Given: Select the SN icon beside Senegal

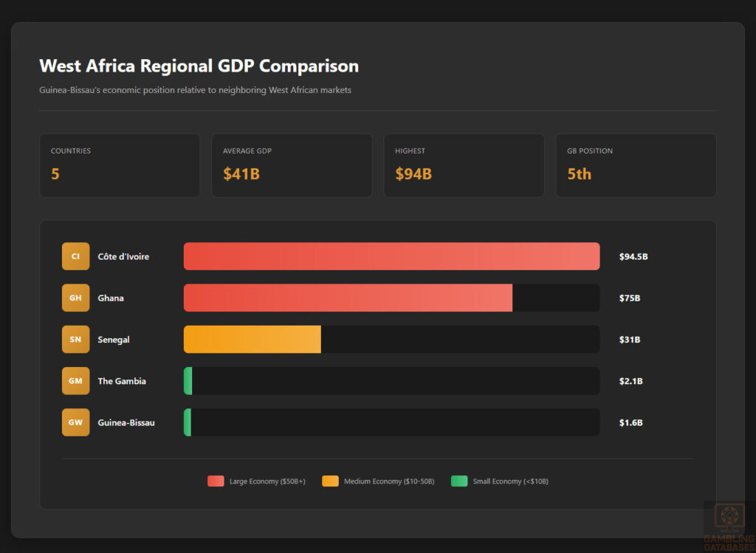Looking at the screenshot, I should pos(75,339).
